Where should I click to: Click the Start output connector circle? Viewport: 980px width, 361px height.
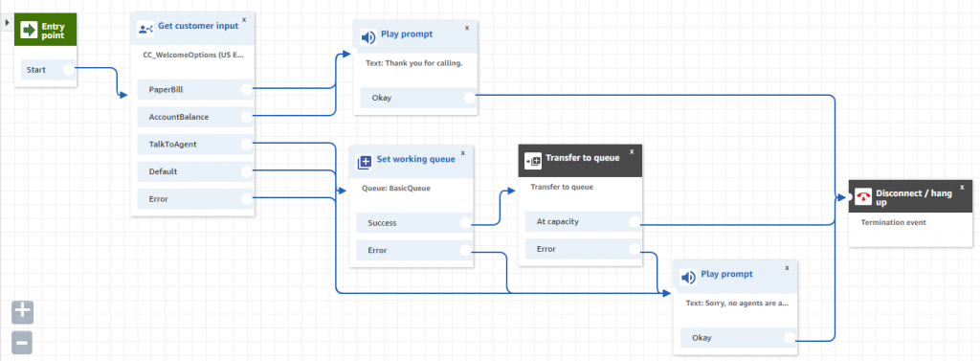[69, 70]
